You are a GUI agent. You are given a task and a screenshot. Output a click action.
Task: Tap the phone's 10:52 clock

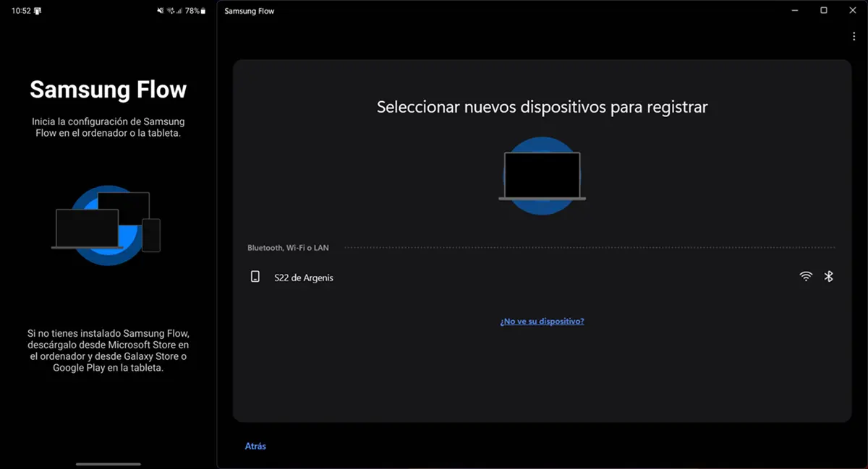(21, 11)
